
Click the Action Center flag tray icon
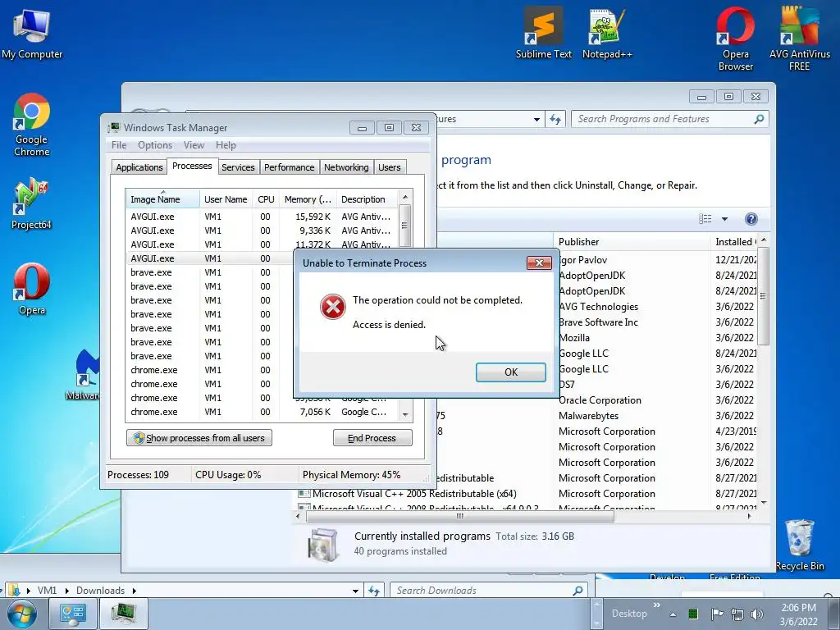click(717, 614)
